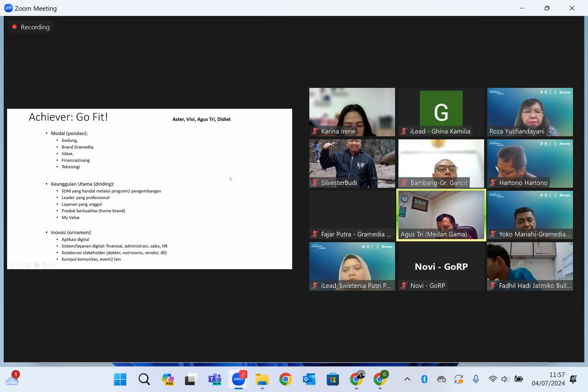Launch Copilot preview from the taskbar
The image size is (588, 392).
168,379
